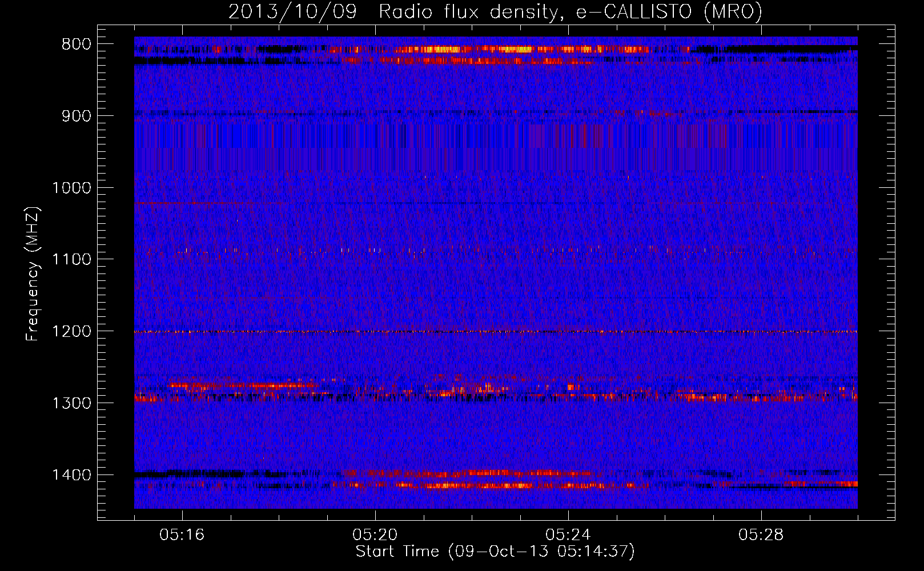Click the '05:16' time axis label
The height and width of the screenshot is (571, 924).
click(182, 535)
